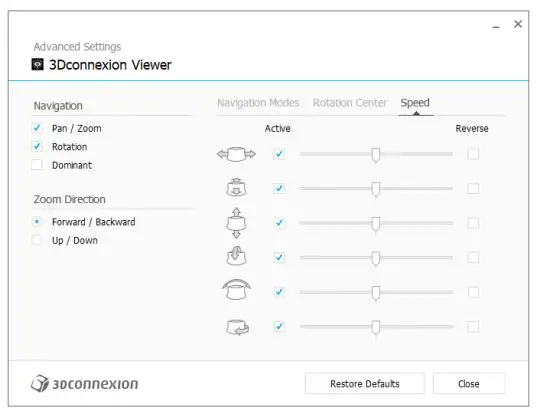Click the 3Dconnexion logo at bottom
Viewport: 540px width, 417px height.
(x=85, y=383)
